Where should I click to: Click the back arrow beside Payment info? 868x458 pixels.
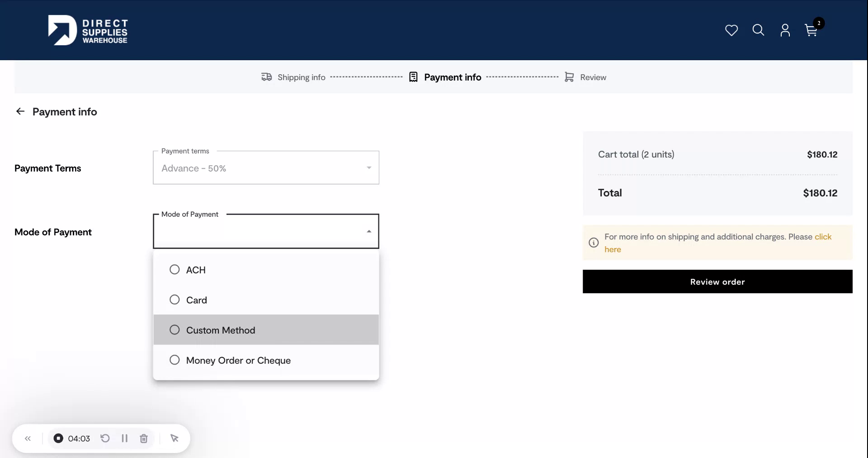click(x=20, y=111)
